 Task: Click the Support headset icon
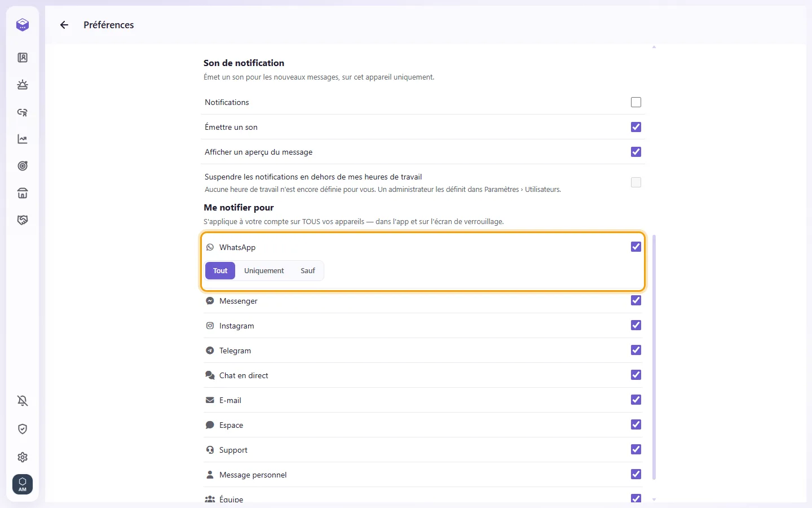[210, 450]
